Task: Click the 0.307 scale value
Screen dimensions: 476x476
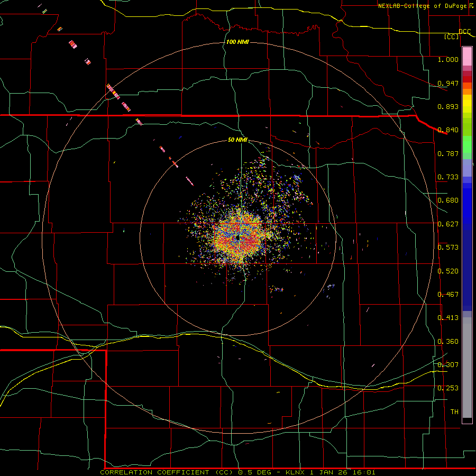Action: click(448, 365)
